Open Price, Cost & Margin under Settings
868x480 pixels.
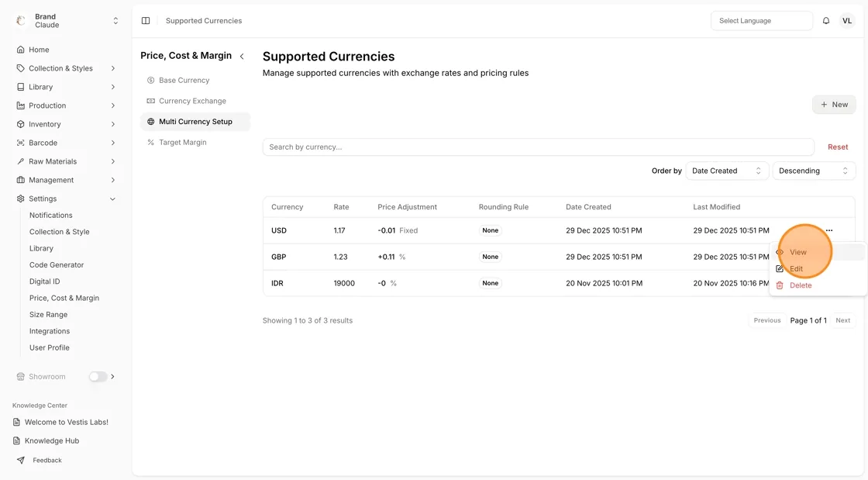coord(64,298)
